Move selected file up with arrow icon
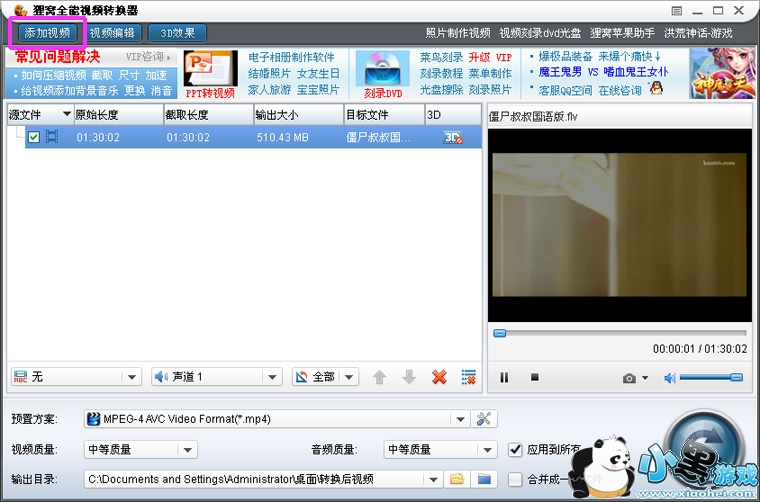 click(x=379, y=376)
